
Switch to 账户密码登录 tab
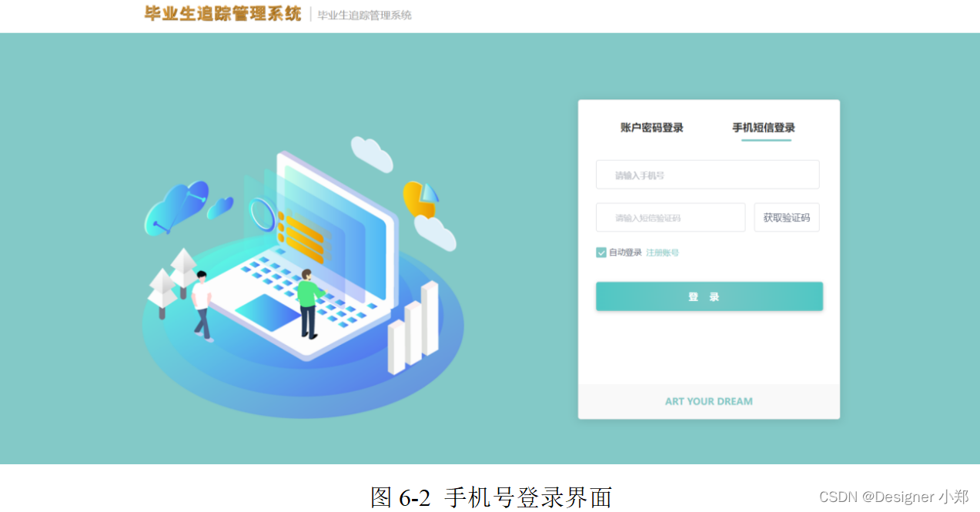[x=652, y=128]
